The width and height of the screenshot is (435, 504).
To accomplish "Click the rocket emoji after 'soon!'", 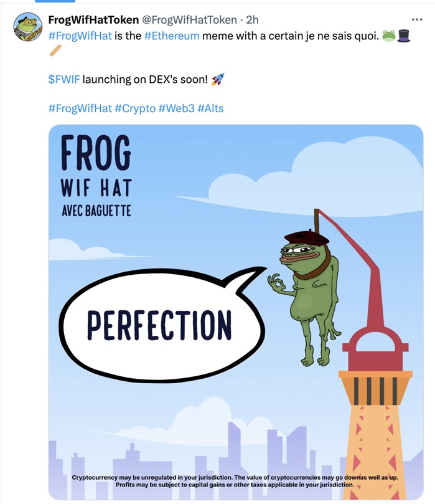I will [x=218, y=79].
